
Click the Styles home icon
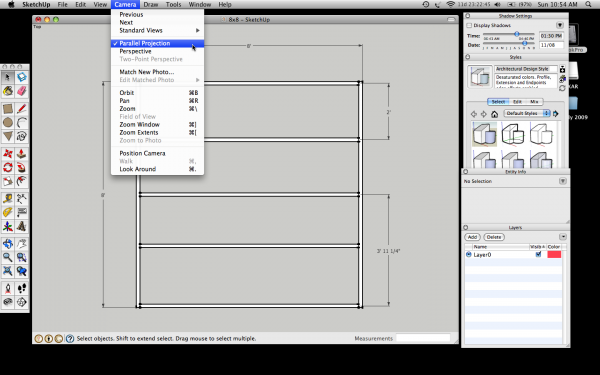click(x=494, y=114)
